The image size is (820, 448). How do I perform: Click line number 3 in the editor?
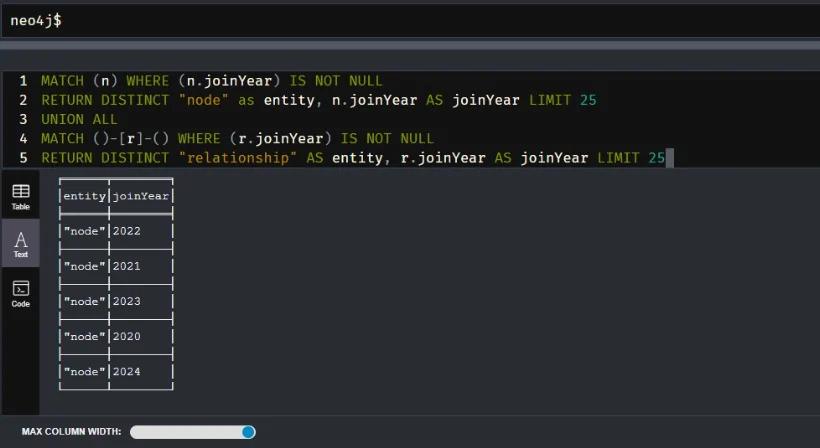(x=23, y=119)
